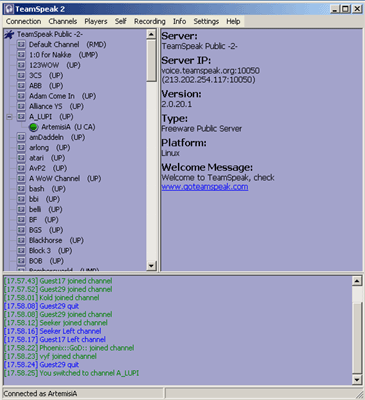Click the 'Seeker Left channel' log entry
The height and width of the screenshot is (400, 365).
(52, 331)
